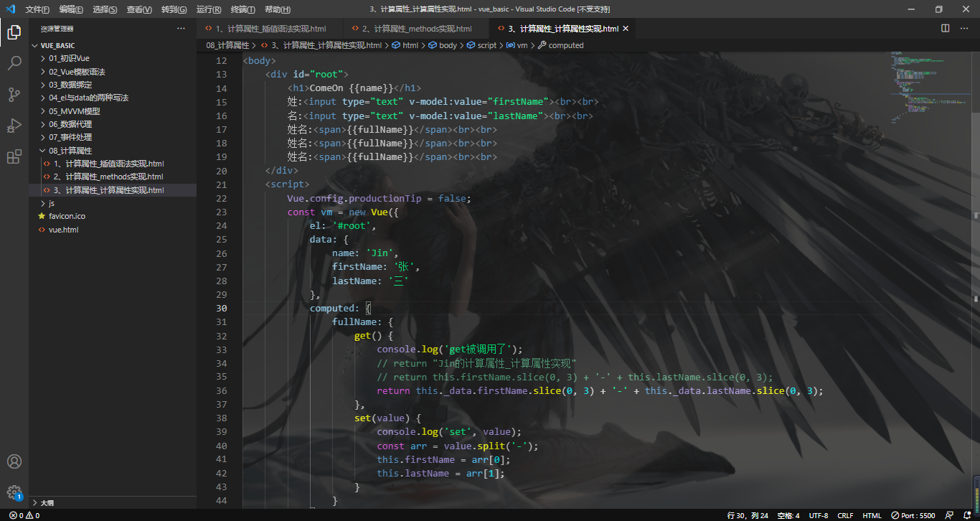This screenshot has height=521, width=980.
Task: Click the body breadcrumb
Action: [443, 45]
